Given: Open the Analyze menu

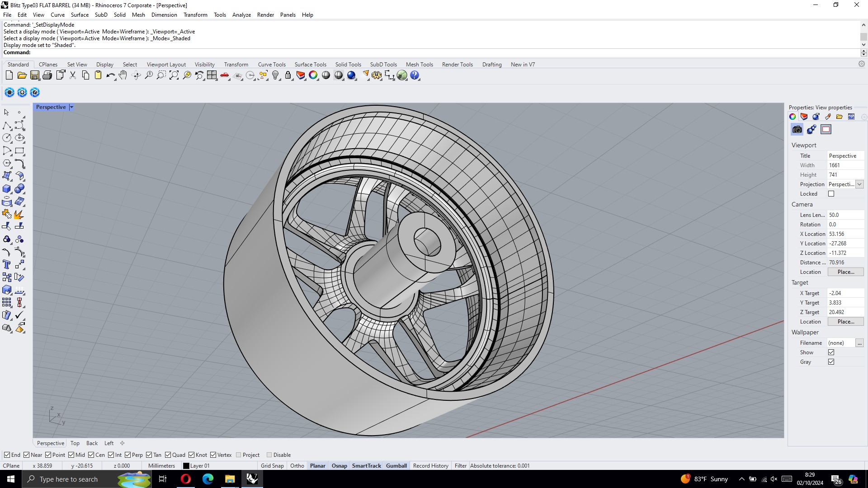Looking at the screenshot, I should (x=241, y=15).
